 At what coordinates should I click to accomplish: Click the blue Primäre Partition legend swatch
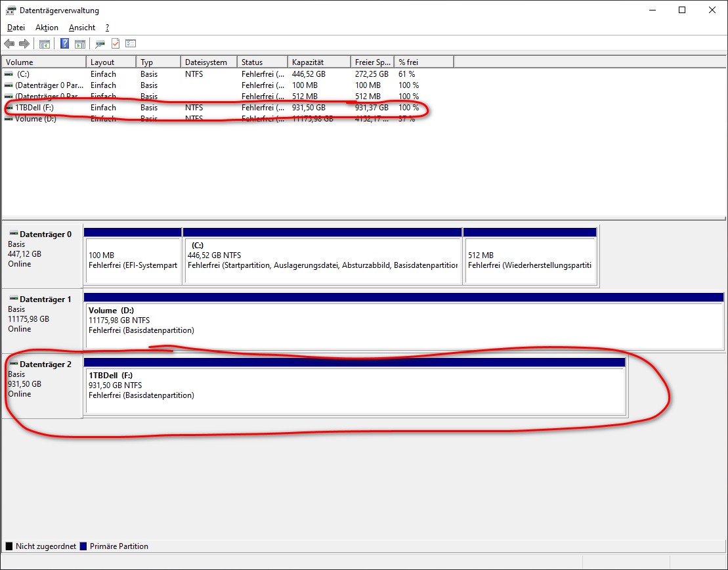pos(83,546)
